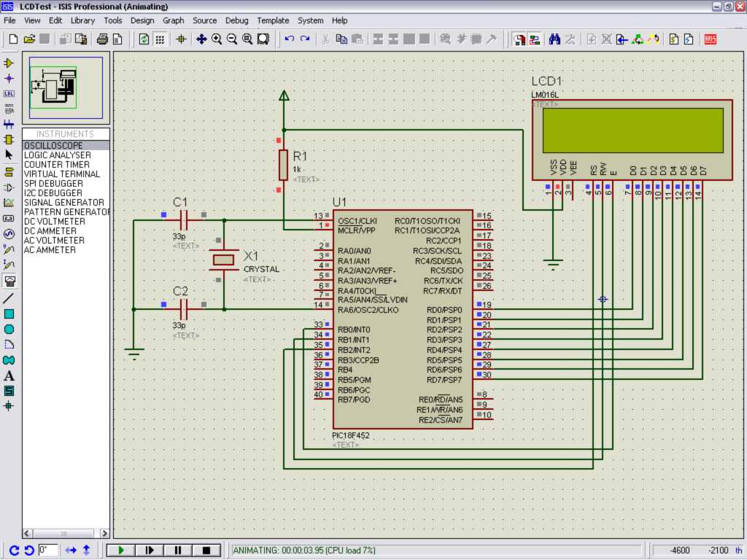Screen dimensions: 747x560
Task: Choose the selection arrow tool
Action: (9, 155)
